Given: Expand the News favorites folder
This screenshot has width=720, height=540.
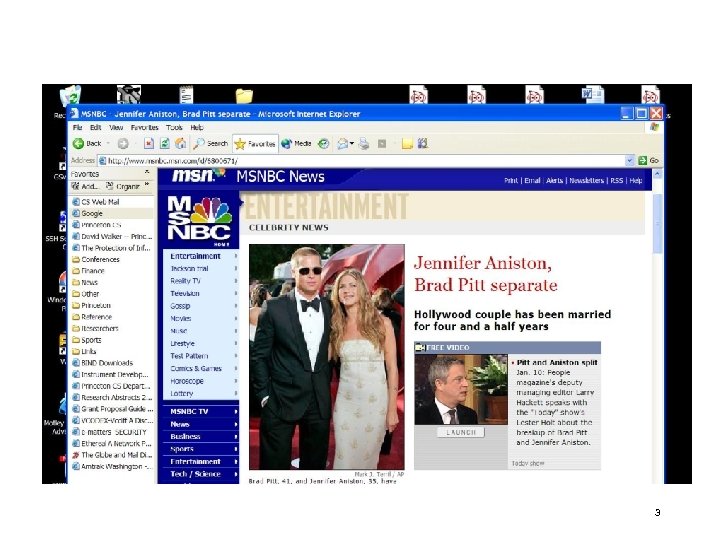Looking at the screenshot, I should coord(85,282).
